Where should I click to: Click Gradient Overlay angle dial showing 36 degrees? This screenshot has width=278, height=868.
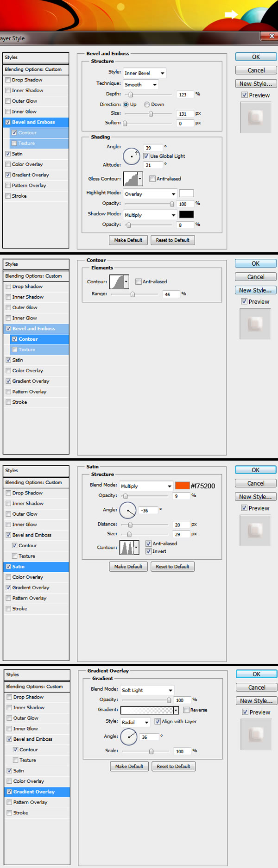(x=129, y=737)
